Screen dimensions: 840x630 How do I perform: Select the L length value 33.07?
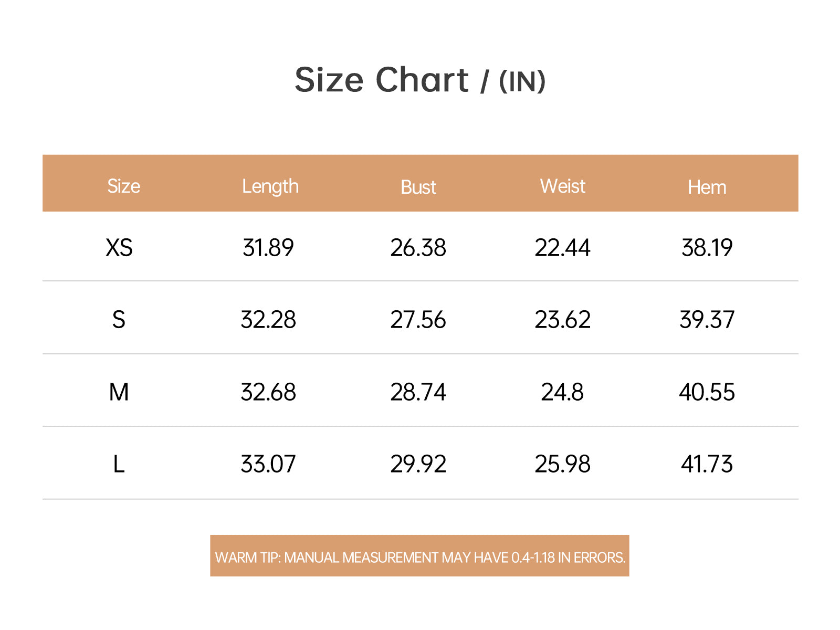(x=268, y=464)
